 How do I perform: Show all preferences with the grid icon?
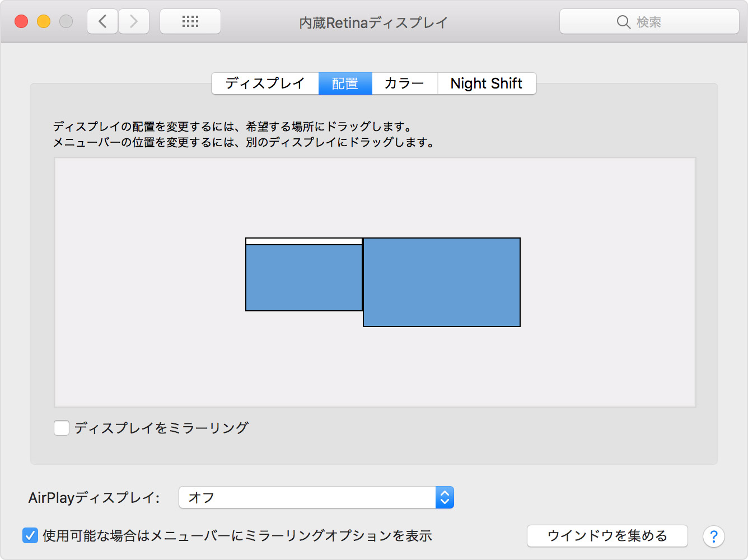tap(190, 22)
